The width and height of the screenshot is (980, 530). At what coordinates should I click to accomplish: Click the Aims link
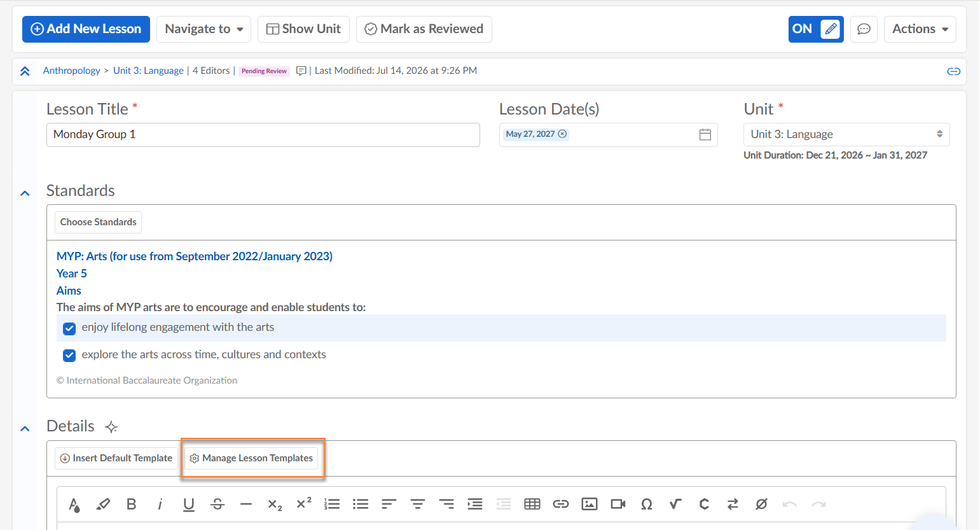[69, 291]
